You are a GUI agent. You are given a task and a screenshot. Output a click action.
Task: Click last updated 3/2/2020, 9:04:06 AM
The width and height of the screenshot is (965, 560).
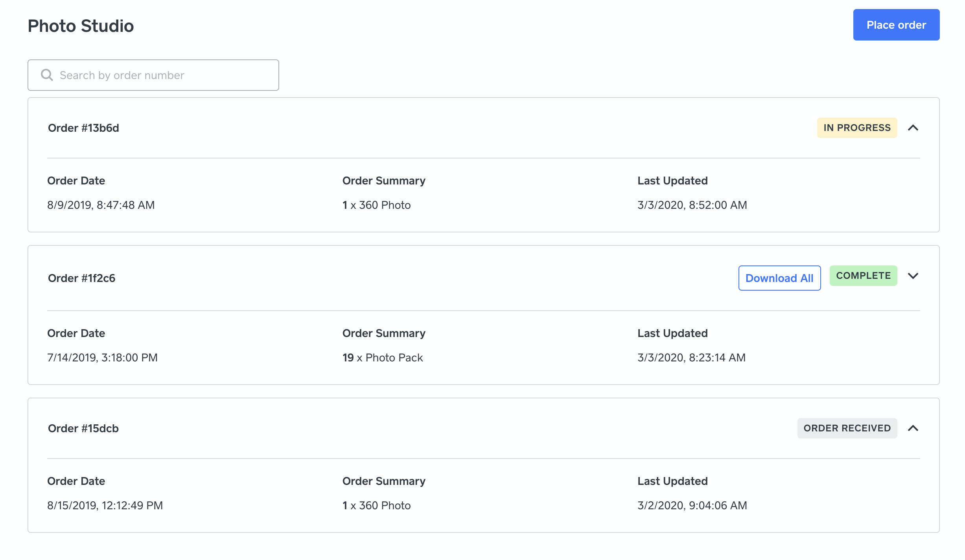coord(692,505)
